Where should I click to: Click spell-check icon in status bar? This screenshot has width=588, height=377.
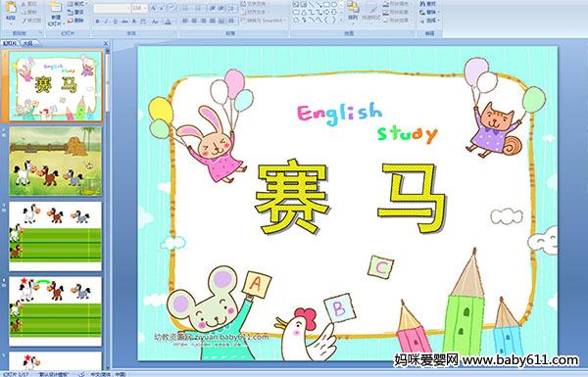[81, 374]
